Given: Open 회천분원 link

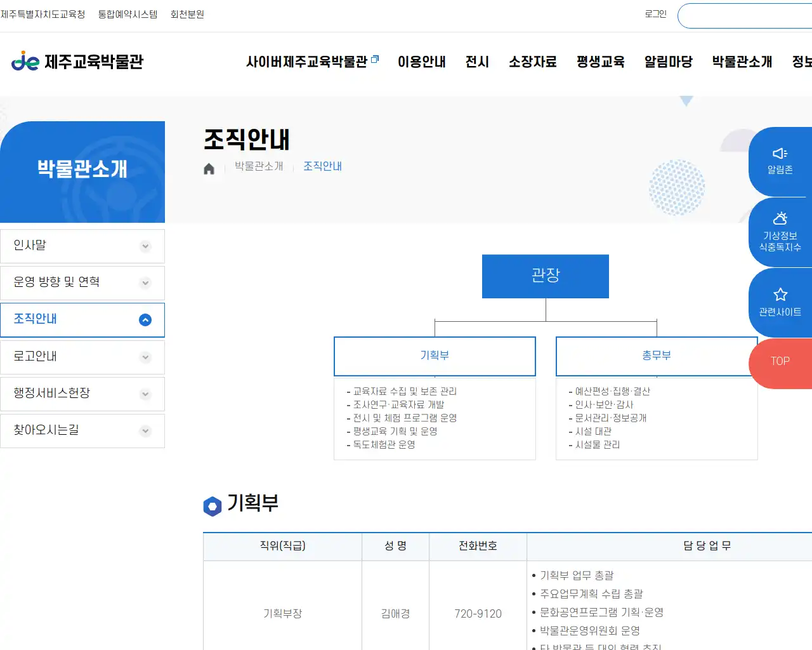Looking at the screenshot, I should click(x=187, y=14).
